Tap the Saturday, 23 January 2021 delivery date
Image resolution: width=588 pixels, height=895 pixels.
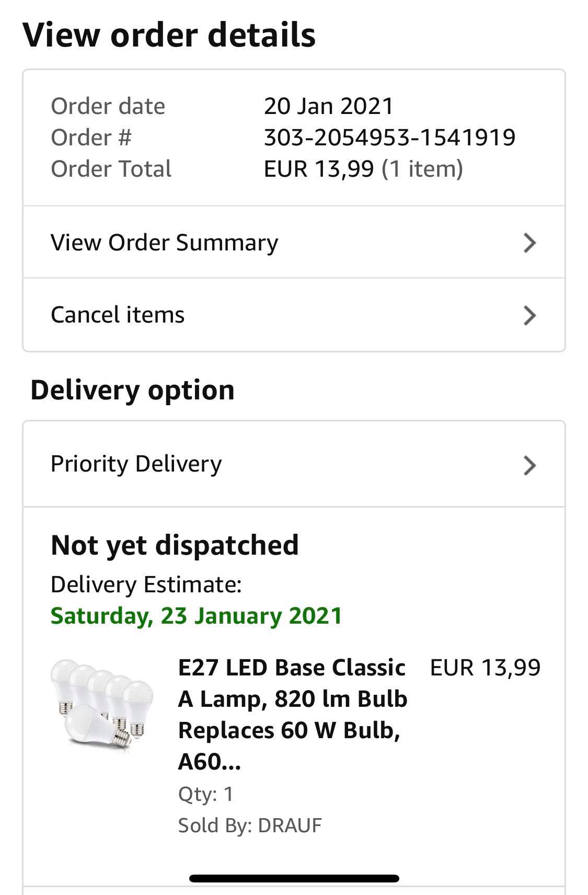click(x=196, y=616)
